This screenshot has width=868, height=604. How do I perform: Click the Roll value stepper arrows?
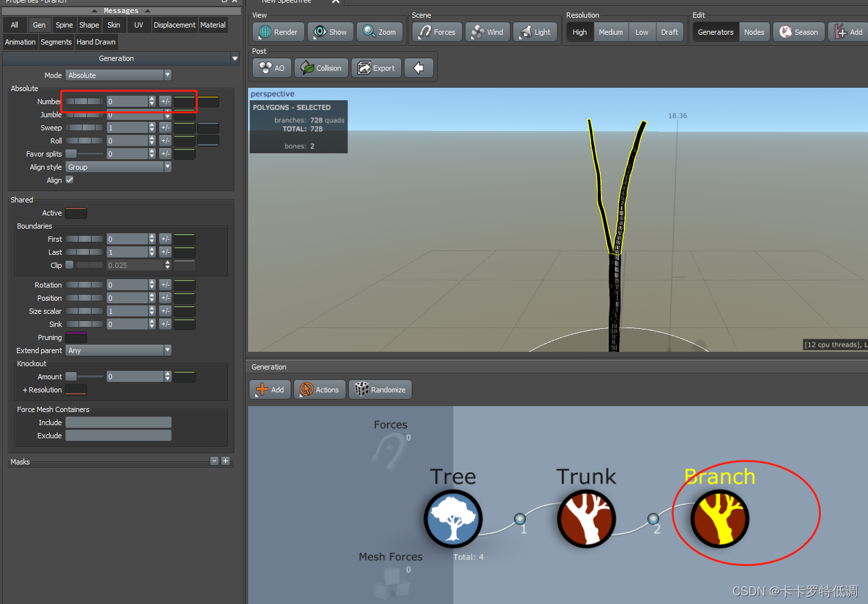click(152, 141)
